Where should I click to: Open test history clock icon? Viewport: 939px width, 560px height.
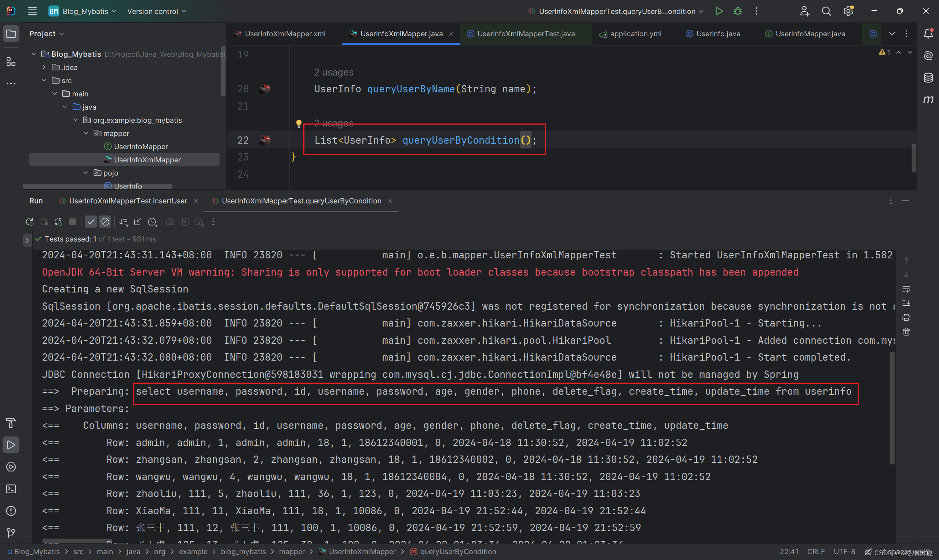click(x=152, y=222)
